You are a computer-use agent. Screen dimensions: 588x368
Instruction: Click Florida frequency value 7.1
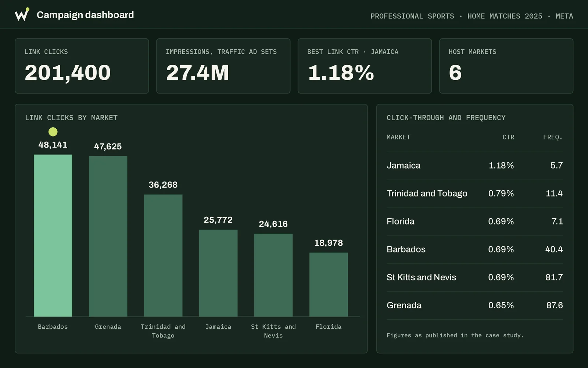tap(557, 222)
